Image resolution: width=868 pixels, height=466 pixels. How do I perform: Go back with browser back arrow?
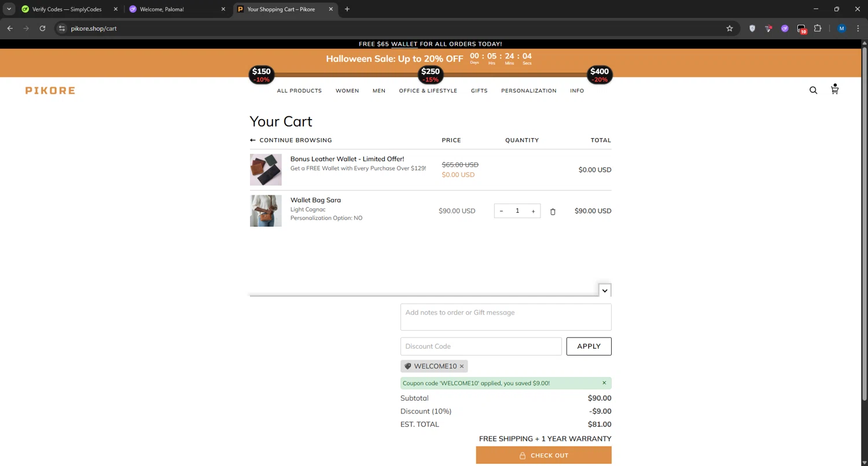click(10, 28)
